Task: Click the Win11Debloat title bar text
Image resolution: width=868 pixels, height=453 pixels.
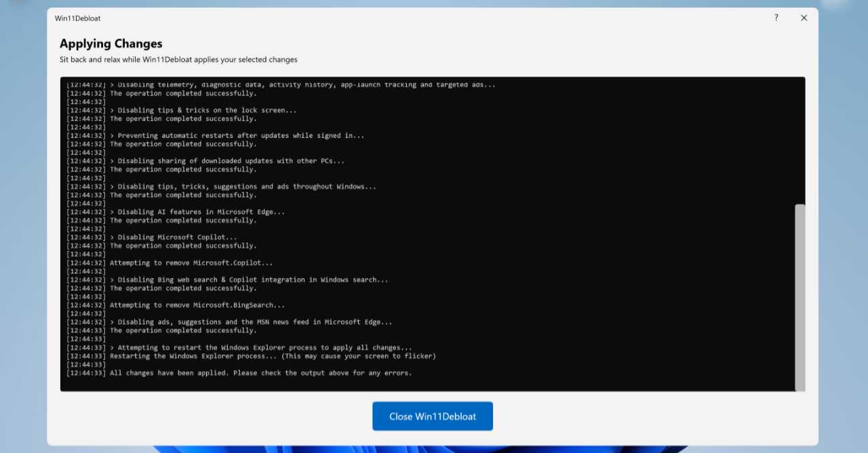Action: click(x=78, y=18)
